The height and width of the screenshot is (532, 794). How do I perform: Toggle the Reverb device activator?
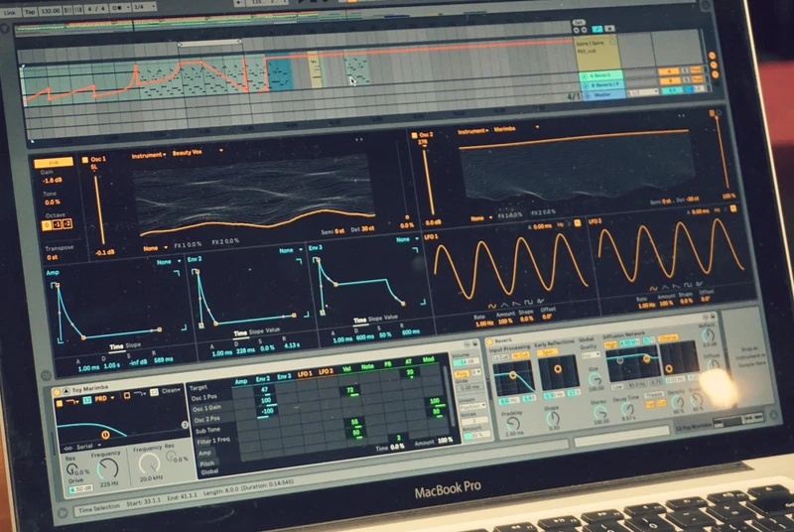click(x=489, y=342)
